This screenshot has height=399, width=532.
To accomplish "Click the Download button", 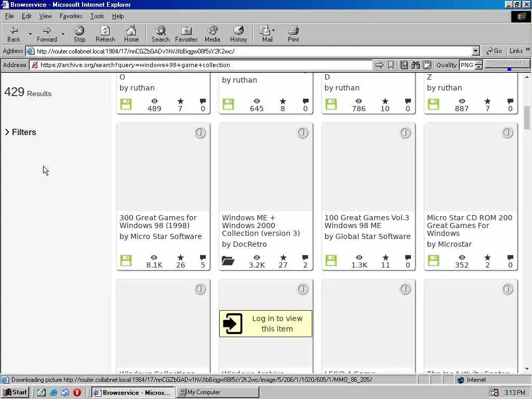I will 507,64.
